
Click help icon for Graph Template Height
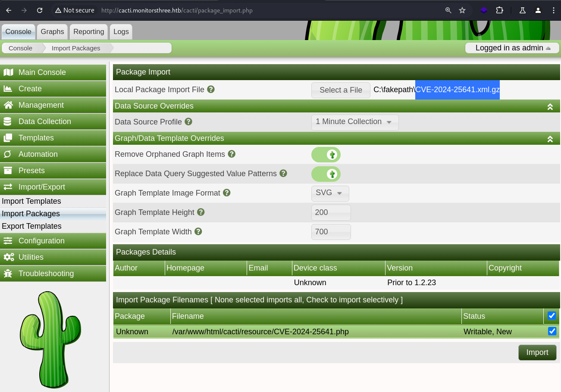pyautogui.click(x=201, y=212)
